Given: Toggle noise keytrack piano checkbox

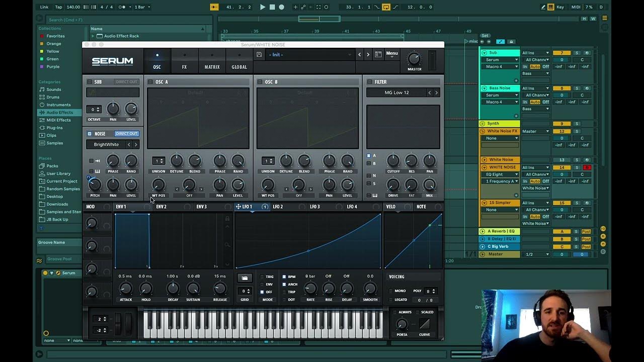Looking at the screenshot, I should (91, 171).
